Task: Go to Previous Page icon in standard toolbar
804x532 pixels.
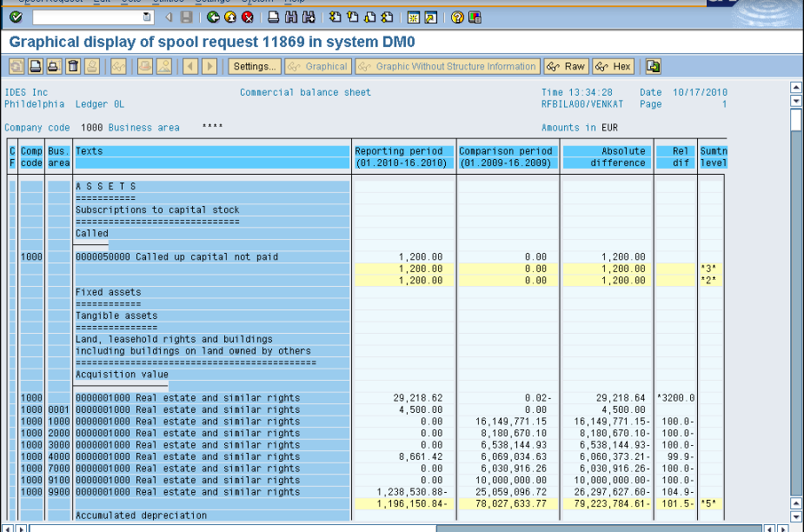Action: pyautogui.click(x=352, y=17)
